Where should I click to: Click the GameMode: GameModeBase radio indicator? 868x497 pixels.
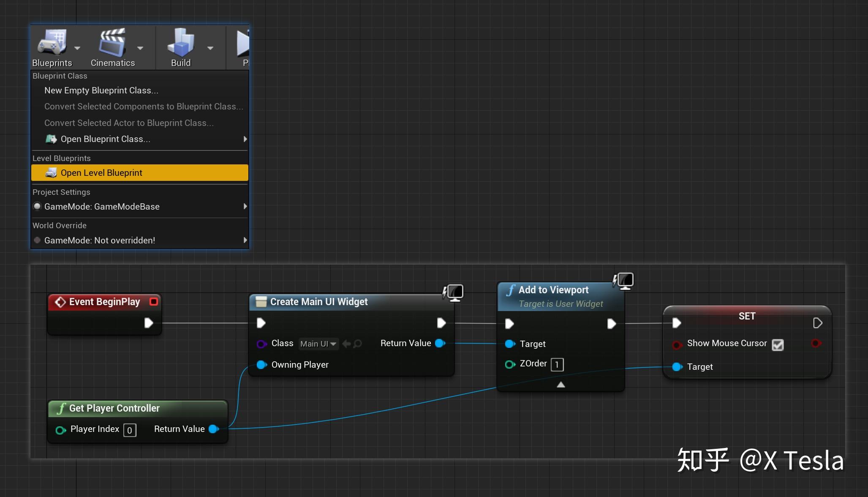(37, 206)
